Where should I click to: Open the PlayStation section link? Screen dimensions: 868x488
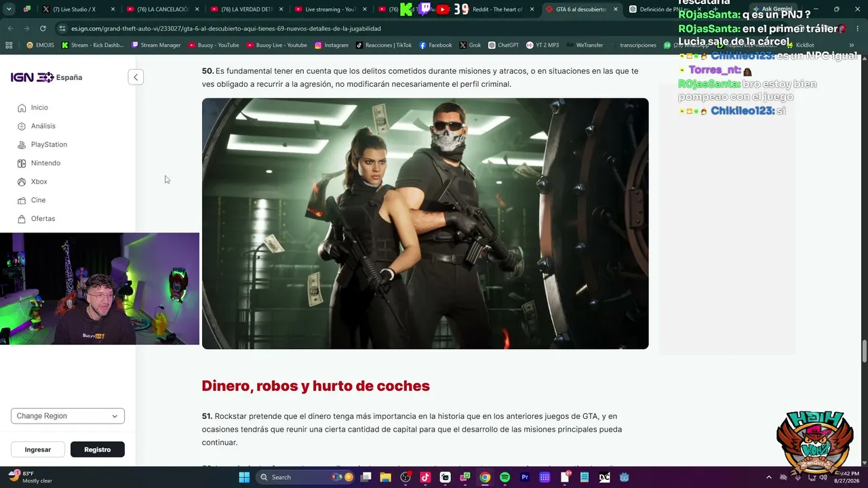point(49,144)
